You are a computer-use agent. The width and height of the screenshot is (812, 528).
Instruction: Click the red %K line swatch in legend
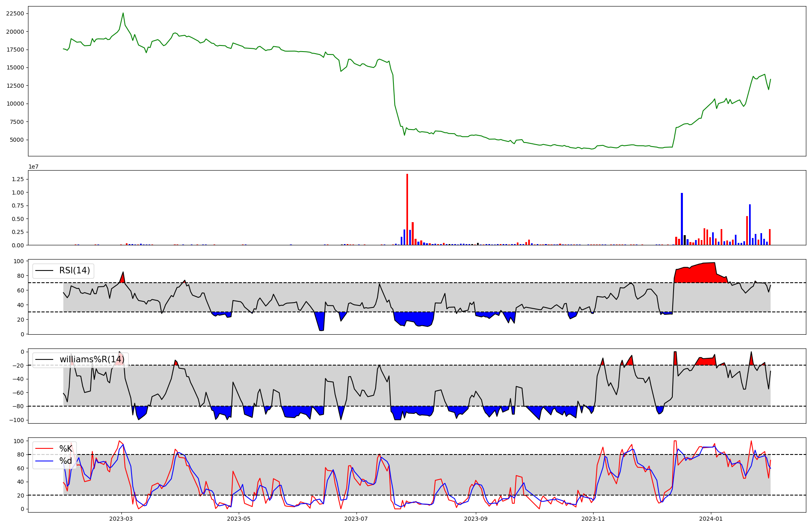(x=44, y=448)
